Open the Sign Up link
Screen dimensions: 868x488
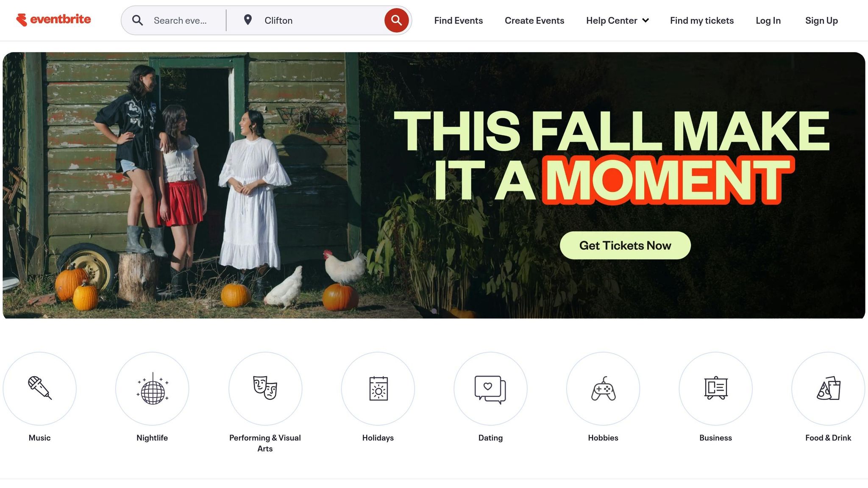(821, 20)
